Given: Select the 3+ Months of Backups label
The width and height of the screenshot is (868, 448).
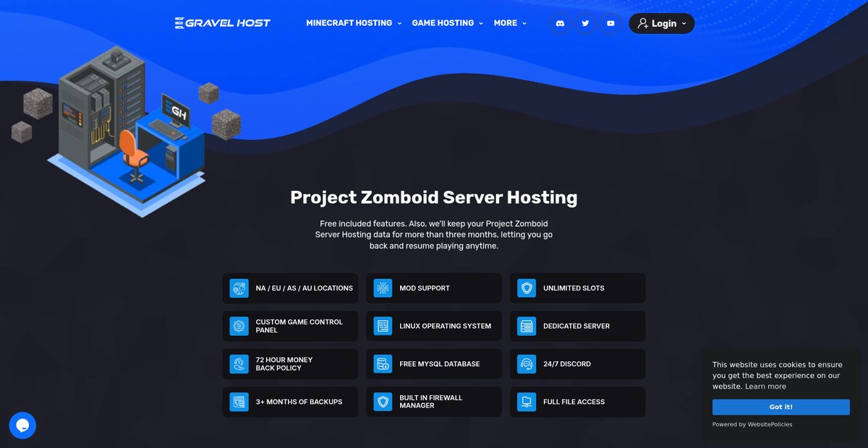Looking at the screenshot, I should tap(299, 402).
